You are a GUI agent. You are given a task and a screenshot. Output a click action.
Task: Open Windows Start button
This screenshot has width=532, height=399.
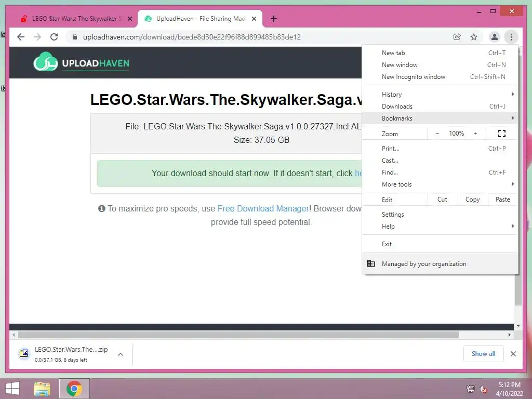(12, 389)
